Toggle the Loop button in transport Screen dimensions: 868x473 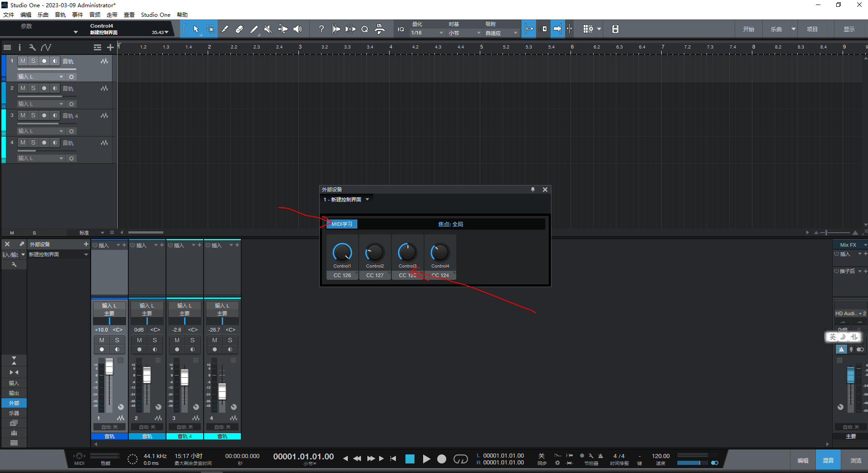460,459
